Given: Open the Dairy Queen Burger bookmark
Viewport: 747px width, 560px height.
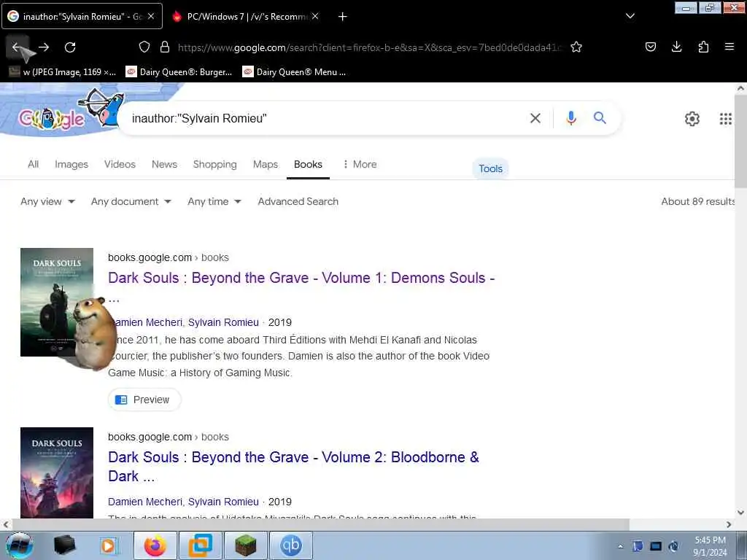Looking at the screenshot, I should [x=179, y=72].
